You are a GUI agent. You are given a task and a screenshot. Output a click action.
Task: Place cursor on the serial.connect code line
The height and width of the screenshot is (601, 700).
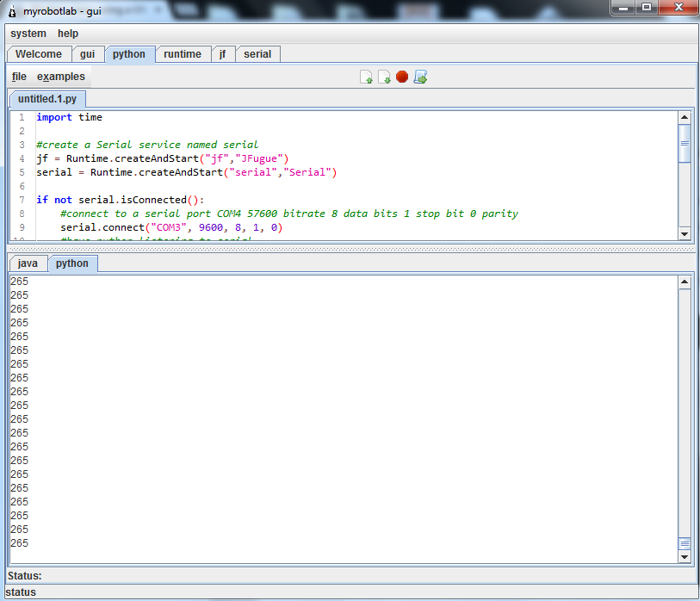[172, 227]
